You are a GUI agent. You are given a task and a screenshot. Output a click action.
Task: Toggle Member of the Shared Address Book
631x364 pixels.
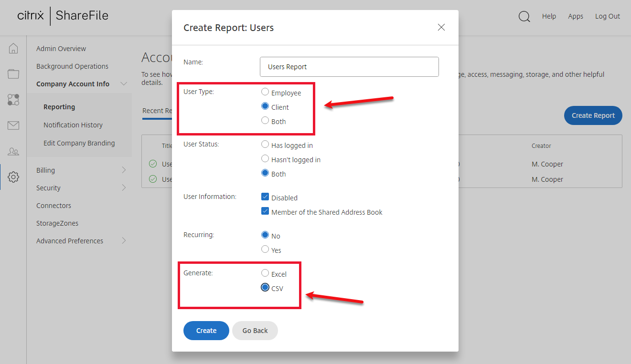(265, 211)
